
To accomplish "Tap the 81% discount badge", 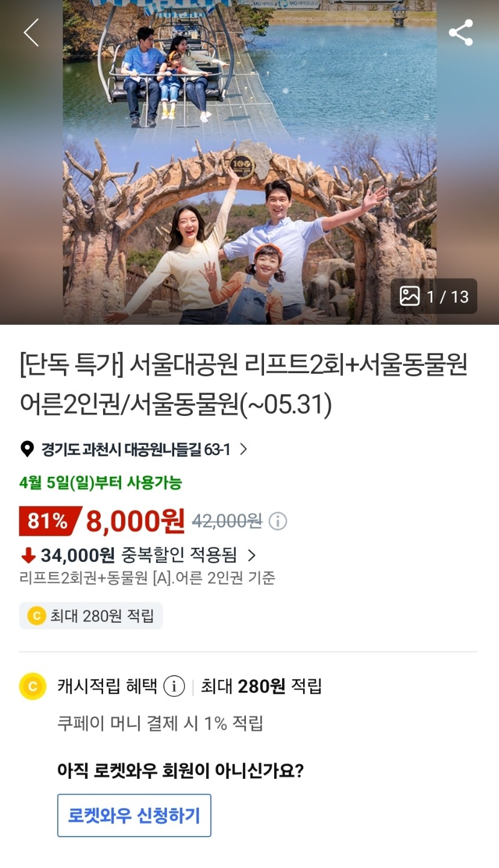I will [50, 521].
